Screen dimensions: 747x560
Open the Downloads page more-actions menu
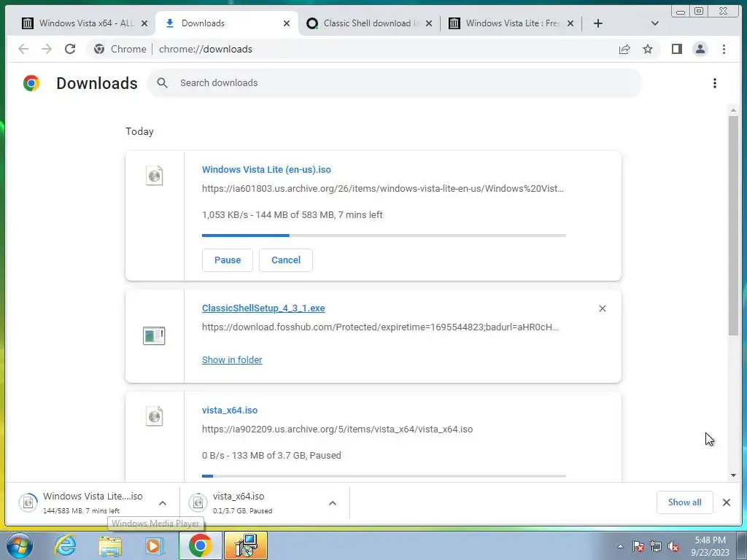pos(715,83)
